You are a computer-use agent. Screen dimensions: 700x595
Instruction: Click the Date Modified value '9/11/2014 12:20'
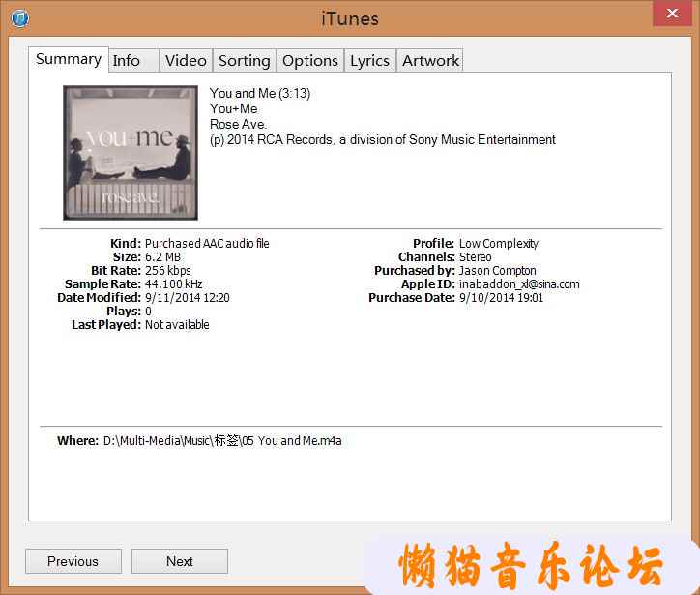pyautogui.click(x=188, y=298)
